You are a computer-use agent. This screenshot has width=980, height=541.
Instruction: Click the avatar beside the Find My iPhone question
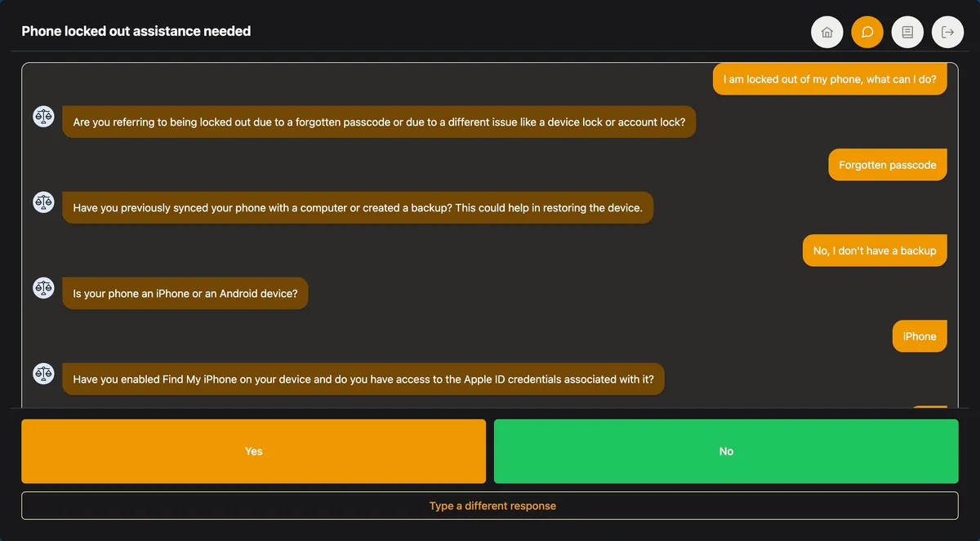[x=43, y=374]
